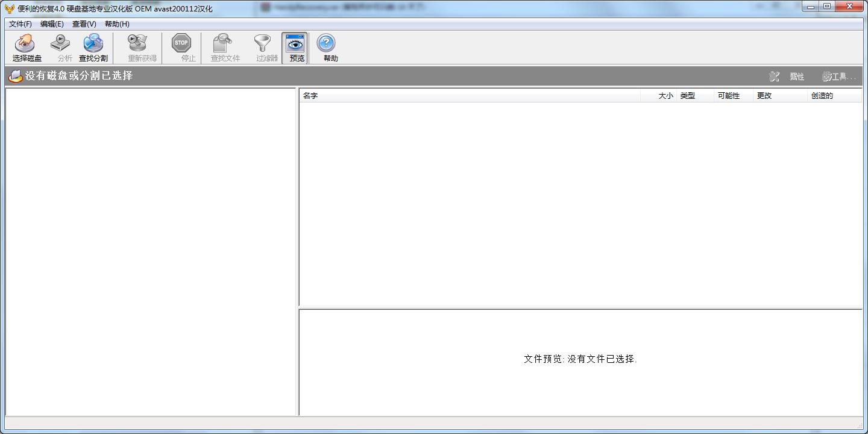This screenshot has width=868, height=434.
Task: Sort by the 大小 column header
Action: pos(658,96)
